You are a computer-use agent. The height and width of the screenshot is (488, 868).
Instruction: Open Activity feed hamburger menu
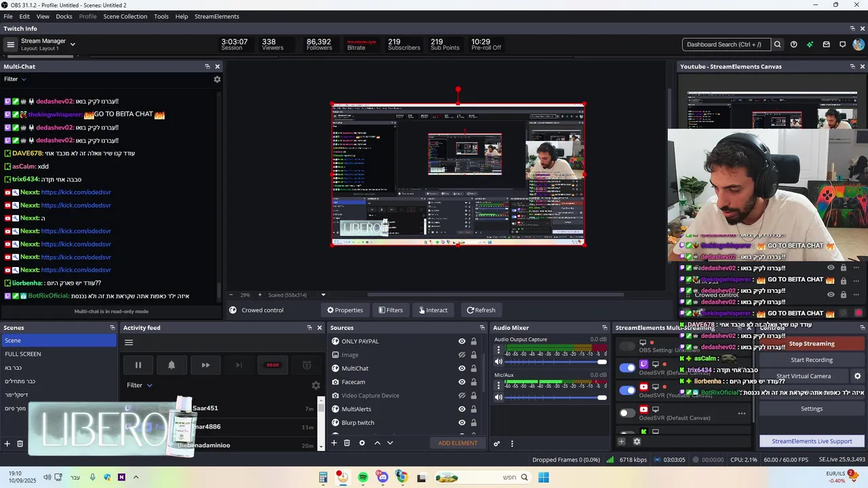click(129, 342)
